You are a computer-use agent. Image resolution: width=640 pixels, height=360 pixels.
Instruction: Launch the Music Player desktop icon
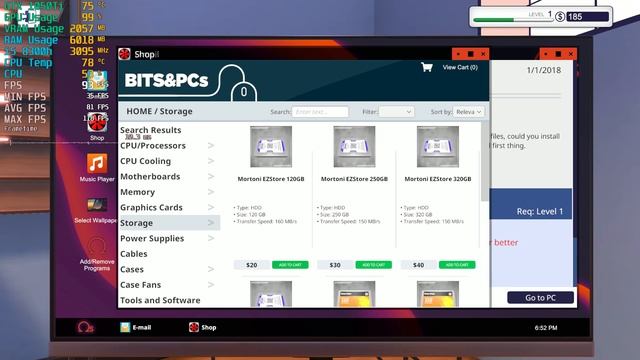pos(97,163)
